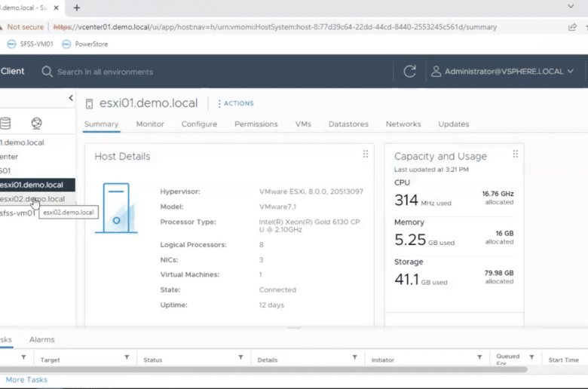Switch to the Datastores tab
The image size is (588, 389).
pyautogui.click(x=348, y=124)
